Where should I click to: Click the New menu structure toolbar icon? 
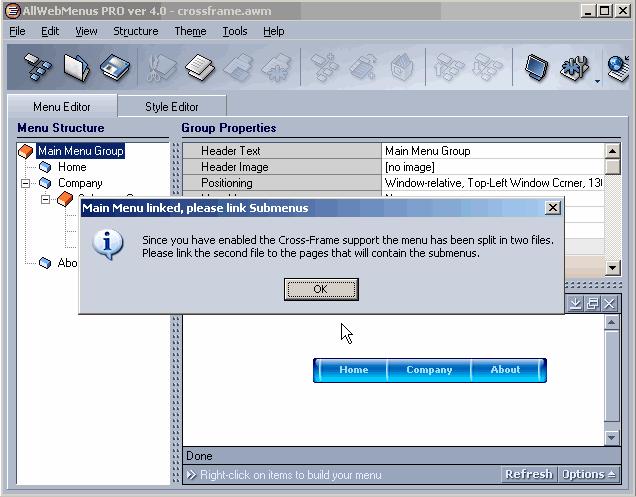point(37,67)
